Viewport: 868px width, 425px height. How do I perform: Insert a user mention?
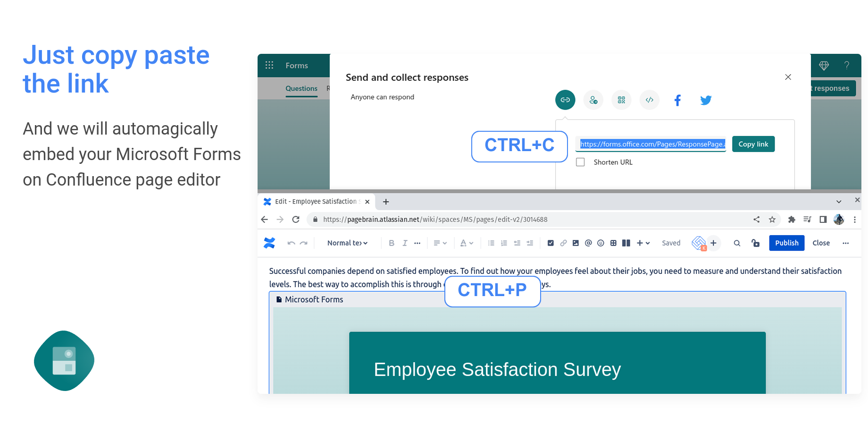(x=588, y=243)
